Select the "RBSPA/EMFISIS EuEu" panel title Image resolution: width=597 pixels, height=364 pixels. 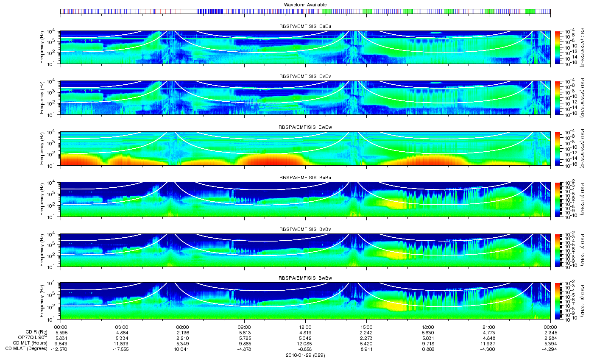click(x=305, y=26)
